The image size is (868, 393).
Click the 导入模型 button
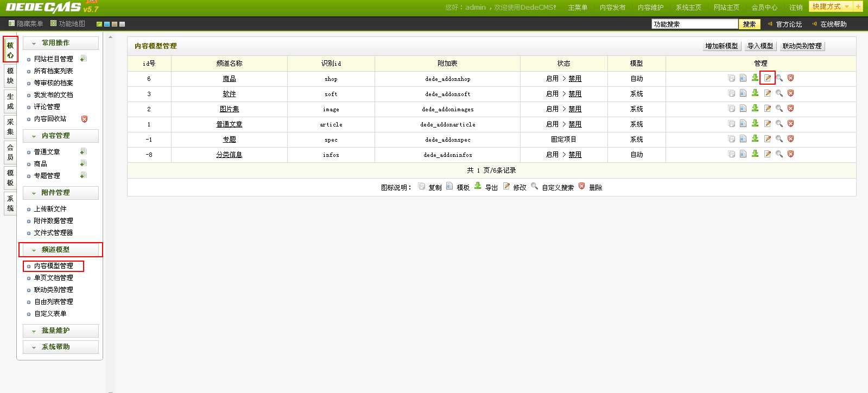pyautogui.click(x=760, y=46)
